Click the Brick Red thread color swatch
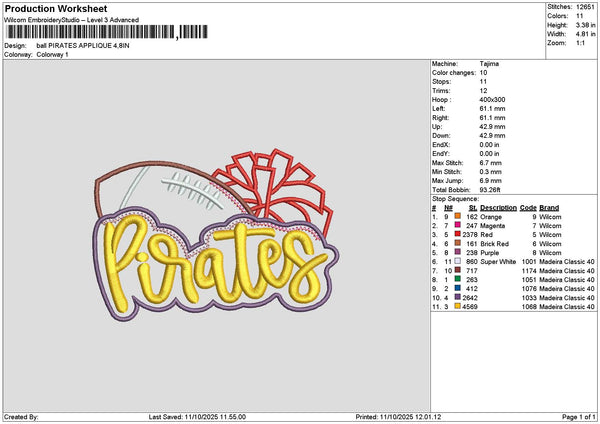600x424 pixels. [457, 243]
